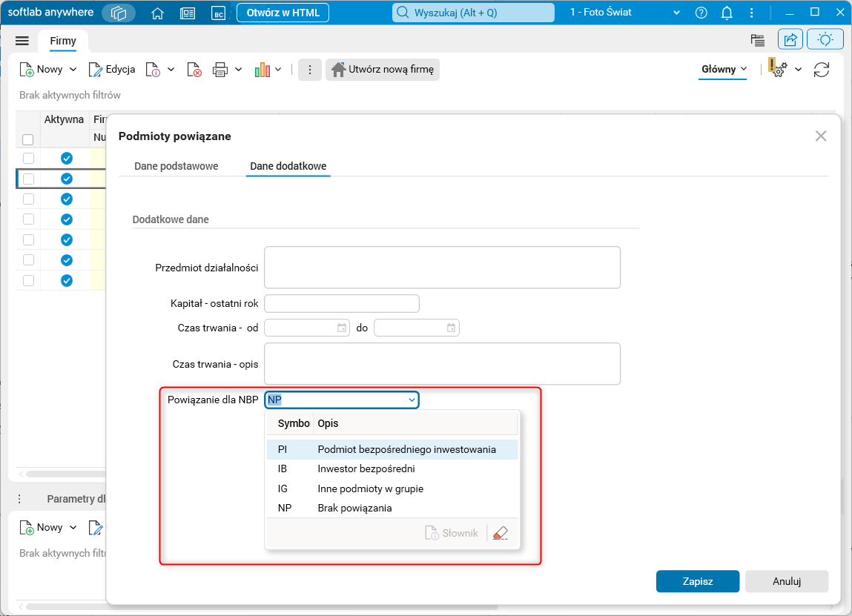Click the lower panel edit pencil icon

(96, 528)
